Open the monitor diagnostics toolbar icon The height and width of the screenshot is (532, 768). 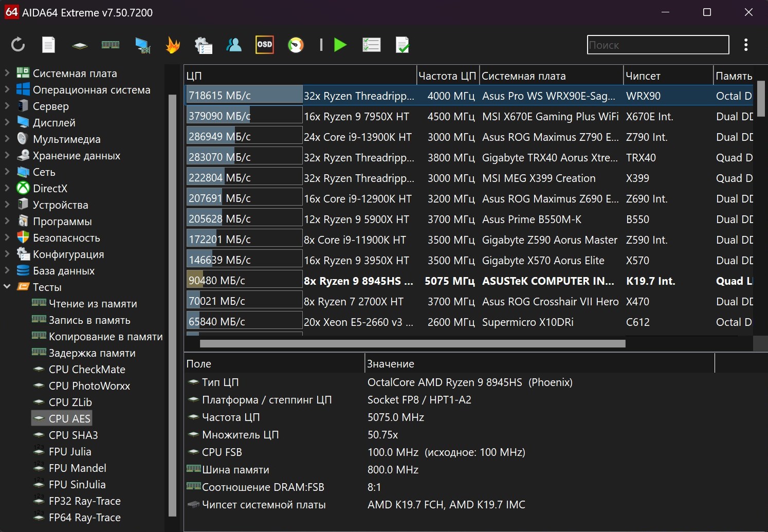tap(142, 45)
